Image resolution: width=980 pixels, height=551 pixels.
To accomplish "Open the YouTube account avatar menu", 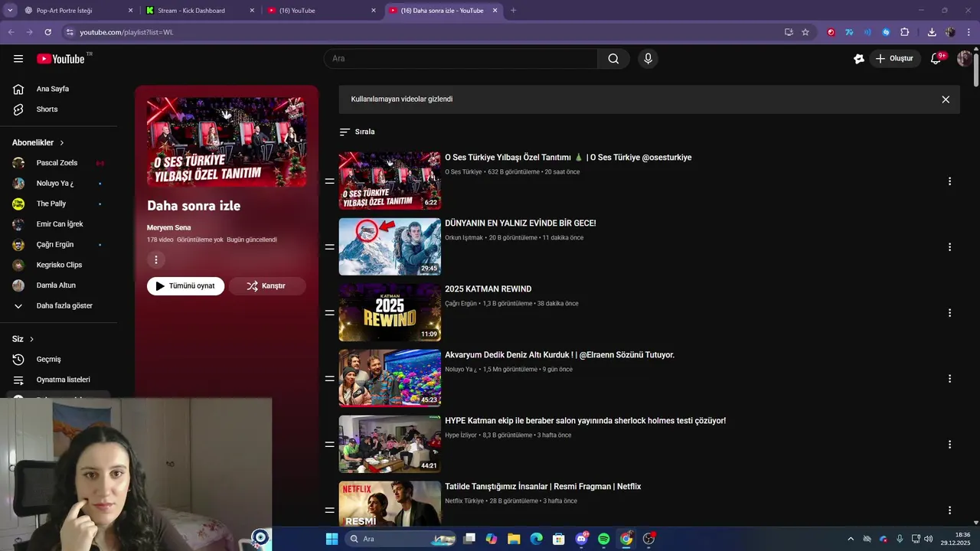I will click(964, 59).
